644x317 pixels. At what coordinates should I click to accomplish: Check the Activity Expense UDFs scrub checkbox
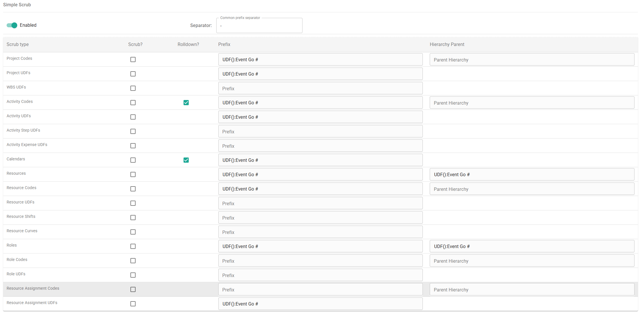click(133, 146)
